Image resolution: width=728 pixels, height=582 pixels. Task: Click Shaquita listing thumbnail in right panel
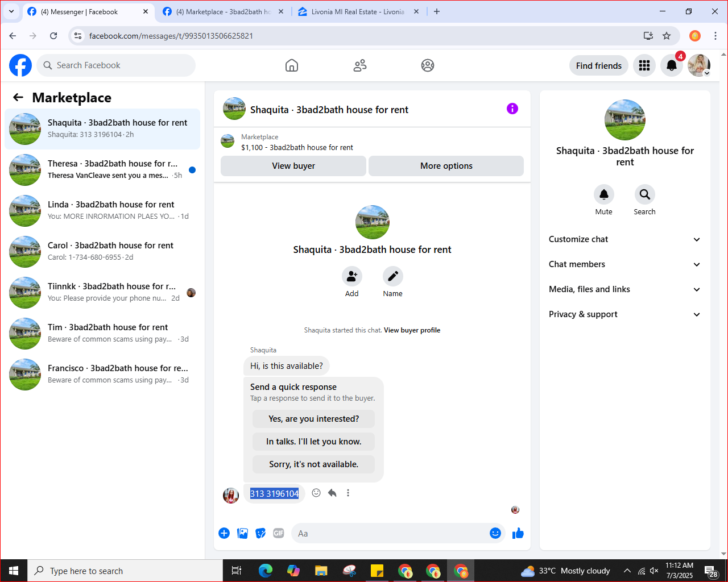625,120
